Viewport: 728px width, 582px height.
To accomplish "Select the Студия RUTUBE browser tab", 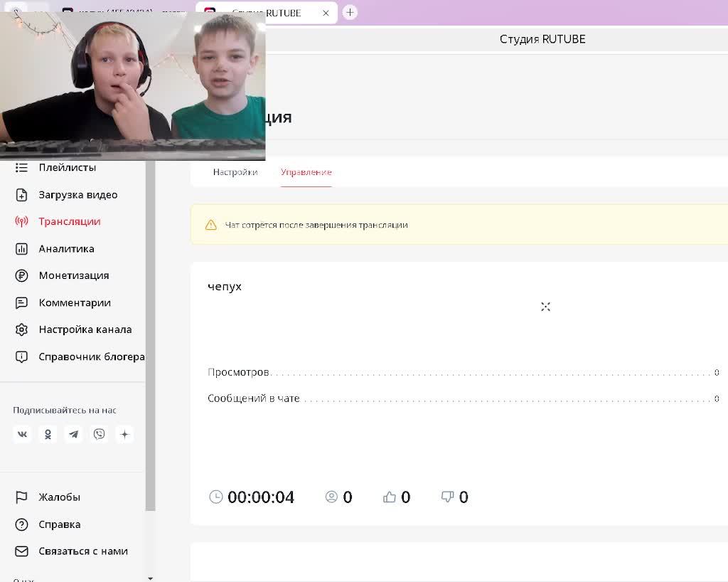I will [266, 13].
